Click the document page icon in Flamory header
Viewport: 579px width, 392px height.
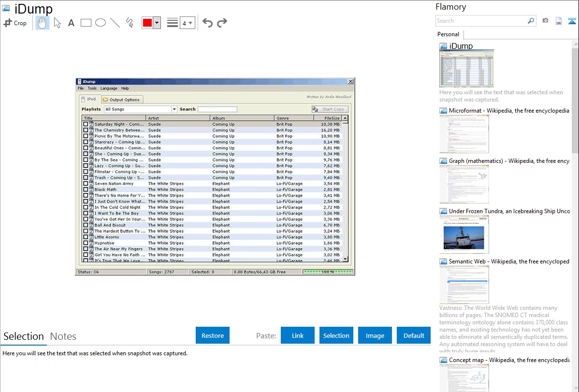coord(559,21)
